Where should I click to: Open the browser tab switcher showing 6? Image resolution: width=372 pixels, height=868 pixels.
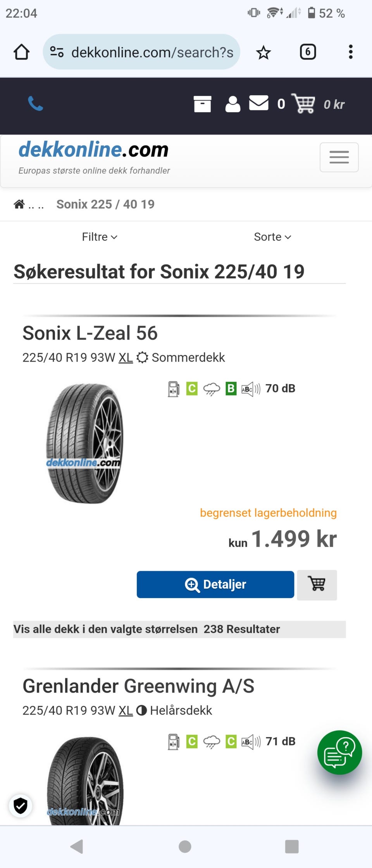point(308,52)
